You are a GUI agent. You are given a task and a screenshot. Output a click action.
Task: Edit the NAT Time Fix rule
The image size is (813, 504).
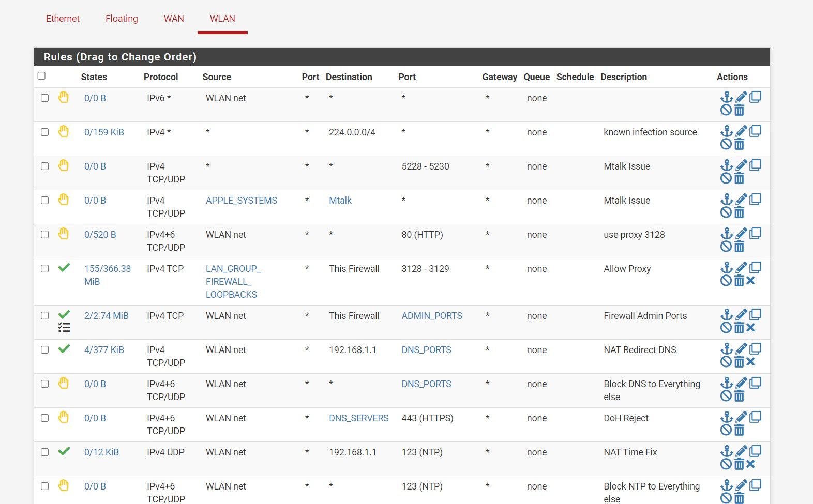point(741,451)
